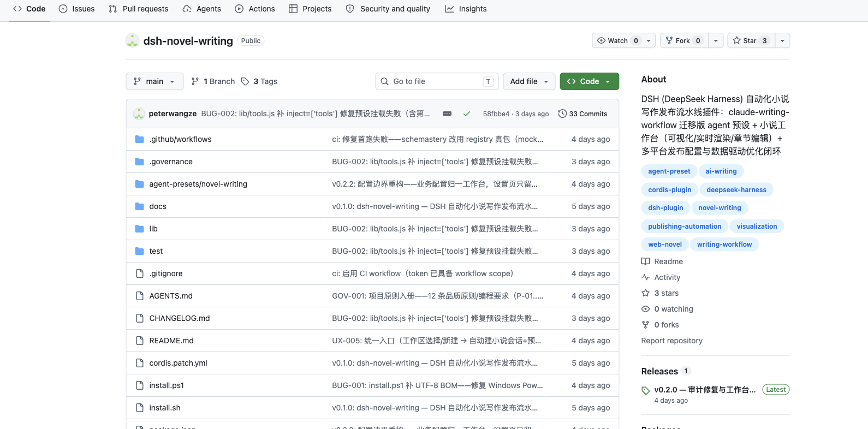Open Security and quality tab
The height and width of the screenshot is (429, 868).
click(x=388, y=9)
